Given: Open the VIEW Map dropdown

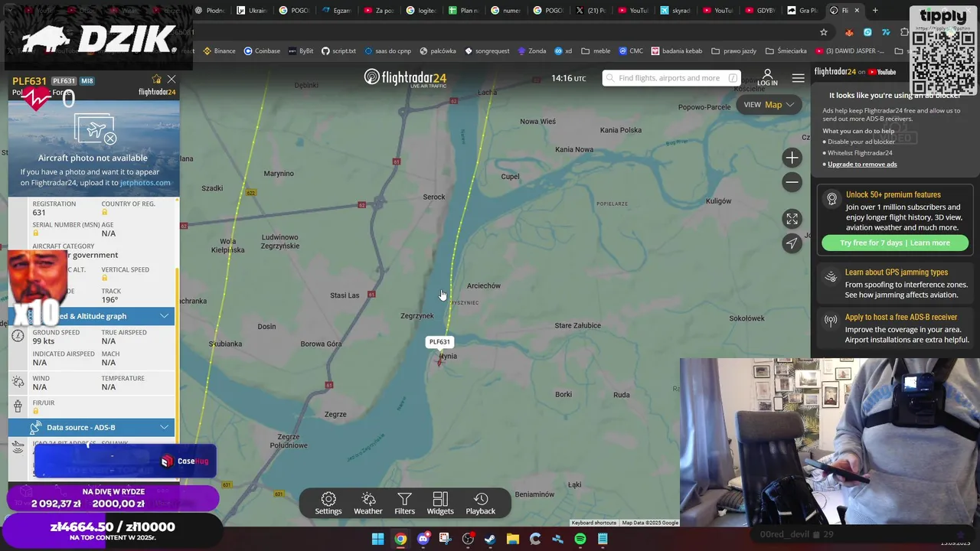Looking at the screenshot, I should coord(769,105).
